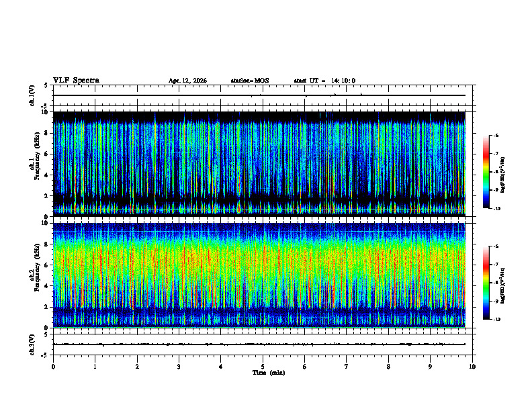Click the time axis tick label "2"
532x411 pixels.
pyautogui.click(x=137, y=367)
